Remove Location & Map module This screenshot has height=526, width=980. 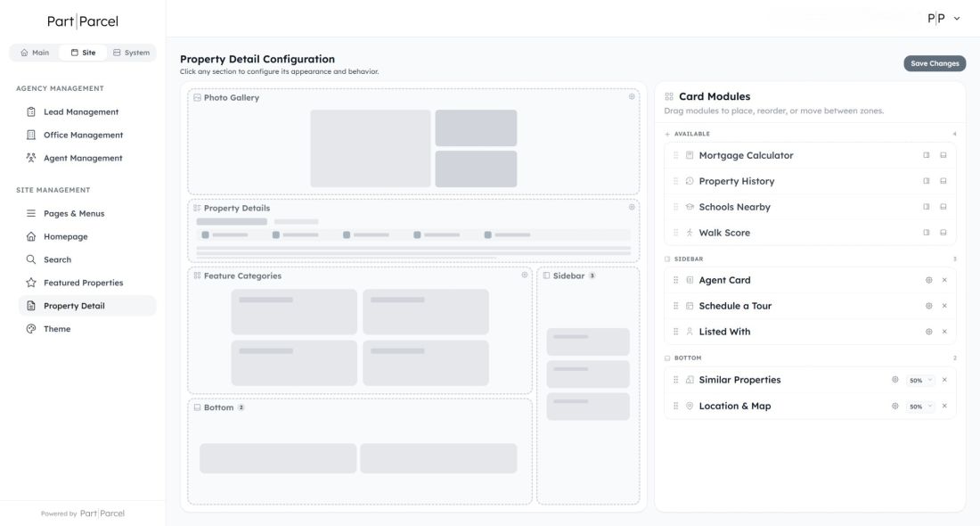coord(944,406)
